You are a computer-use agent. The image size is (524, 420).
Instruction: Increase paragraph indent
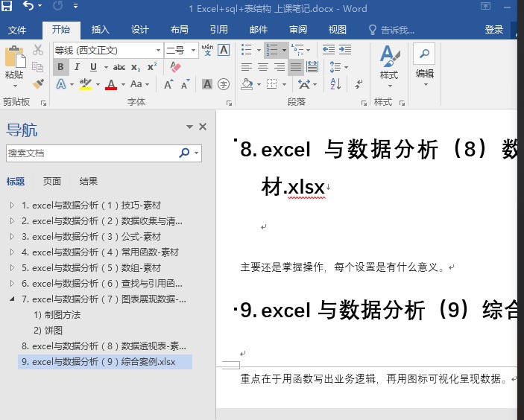coord(345,50)
